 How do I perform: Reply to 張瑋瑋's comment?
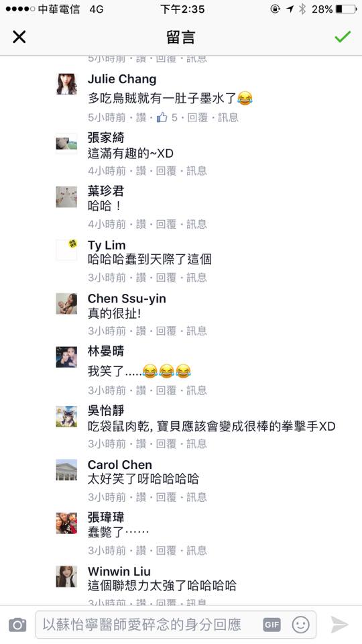point(166,550)
